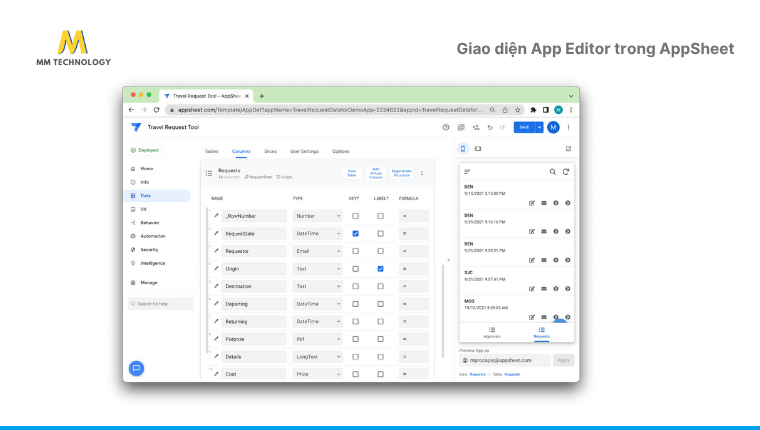Open preview in new browser tab
The width and height of the screenshot is (760, 430).
tap(568, 149)
